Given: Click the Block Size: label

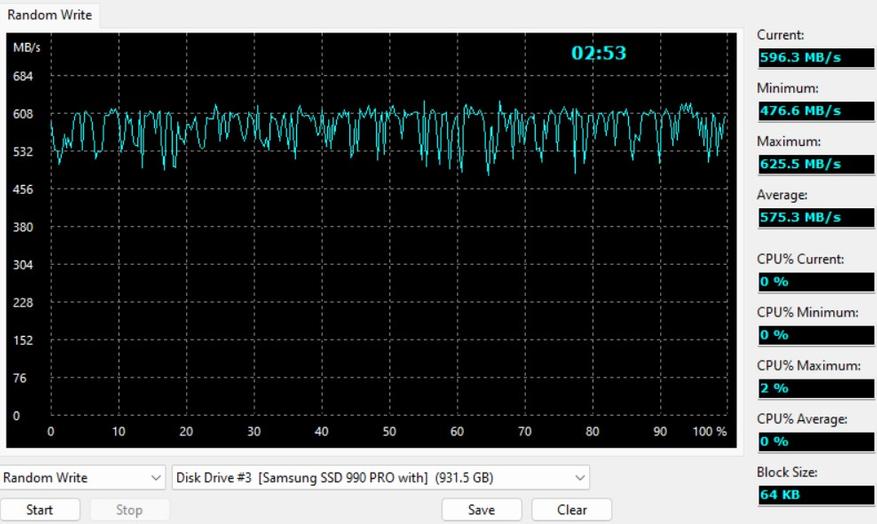Looking at the screenshot, I should pos(787,473).
